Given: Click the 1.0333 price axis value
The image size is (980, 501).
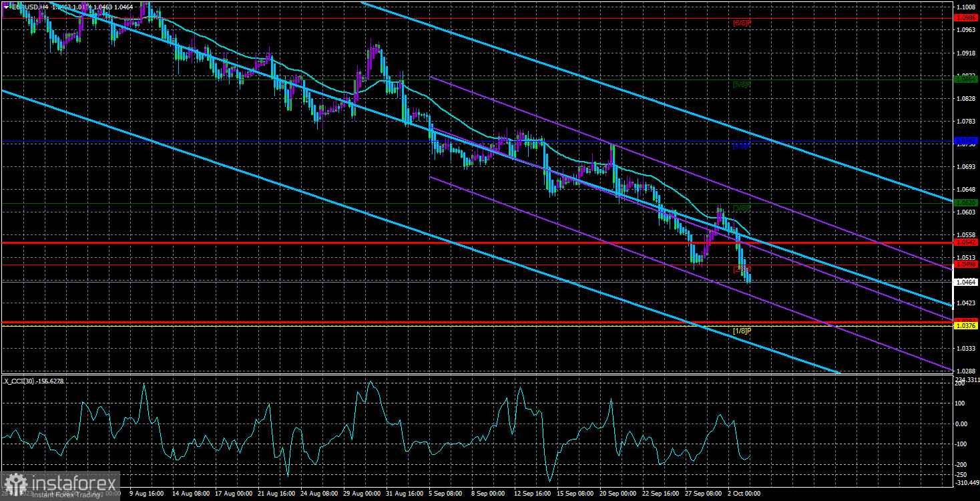Looking at the screenshot, I should click(x=966, y=348).
